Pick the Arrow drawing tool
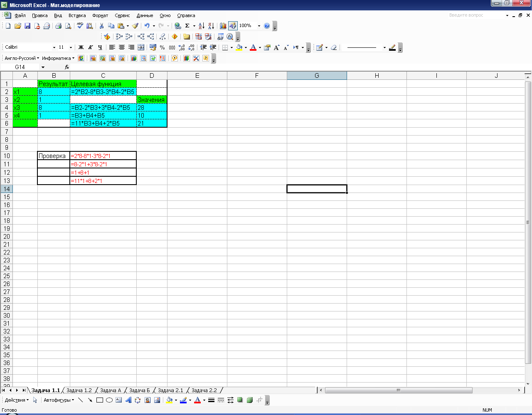 (90, 400)
